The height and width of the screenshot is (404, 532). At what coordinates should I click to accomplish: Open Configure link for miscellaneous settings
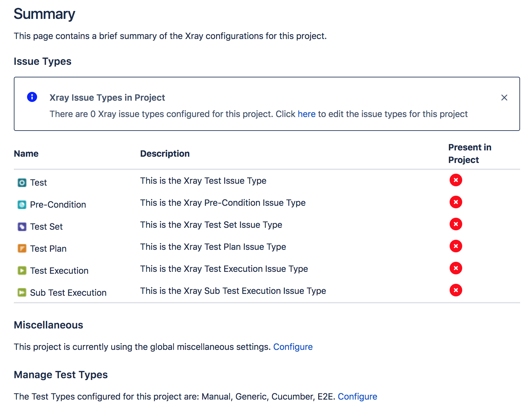293,347
